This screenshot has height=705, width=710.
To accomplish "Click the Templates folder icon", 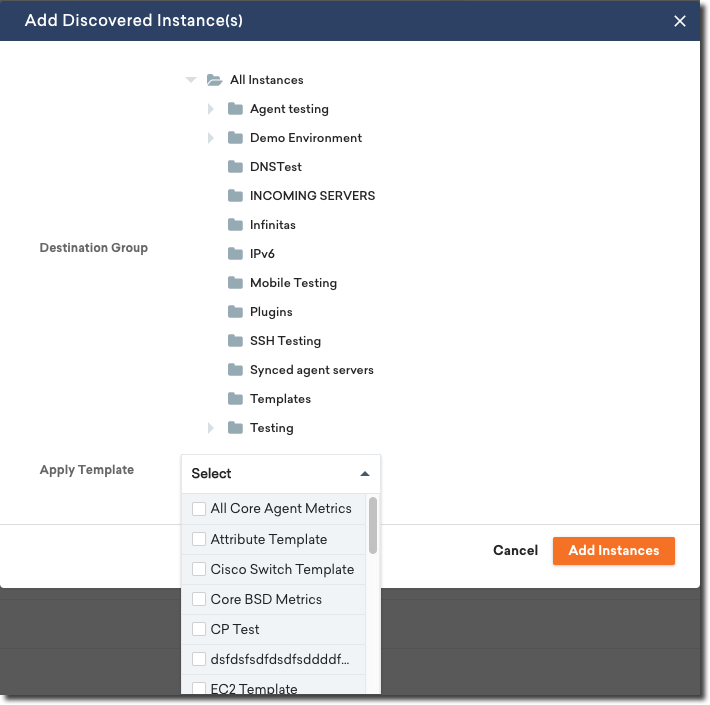I will point(235,399).
